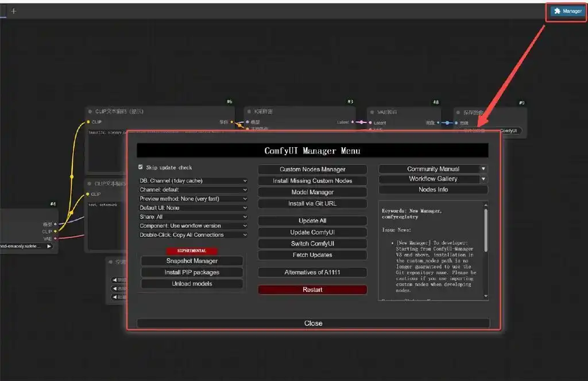Open Custom Nodes Manager
Viewport: 588px width, 381px height.
[312, 170]
